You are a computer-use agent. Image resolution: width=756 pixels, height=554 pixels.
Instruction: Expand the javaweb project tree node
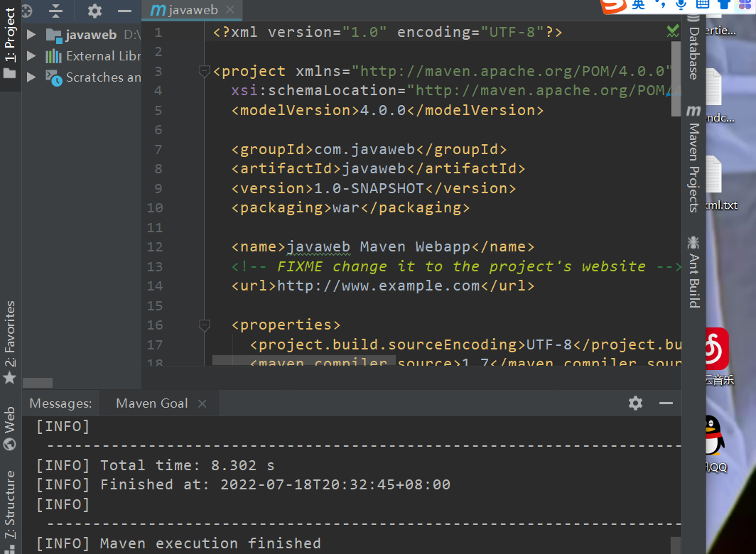pyautogui.click(x=31, y=35)
